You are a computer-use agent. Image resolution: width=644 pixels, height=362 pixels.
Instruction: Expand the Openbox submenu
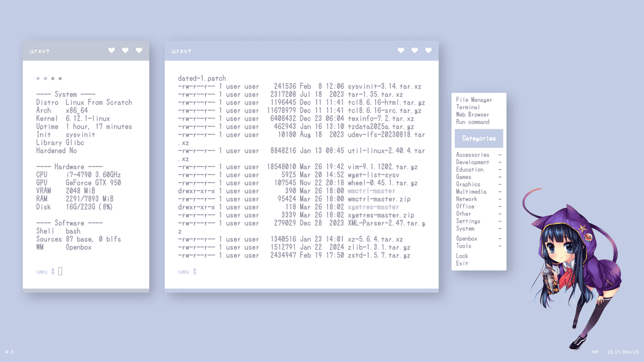coord(467,239)
